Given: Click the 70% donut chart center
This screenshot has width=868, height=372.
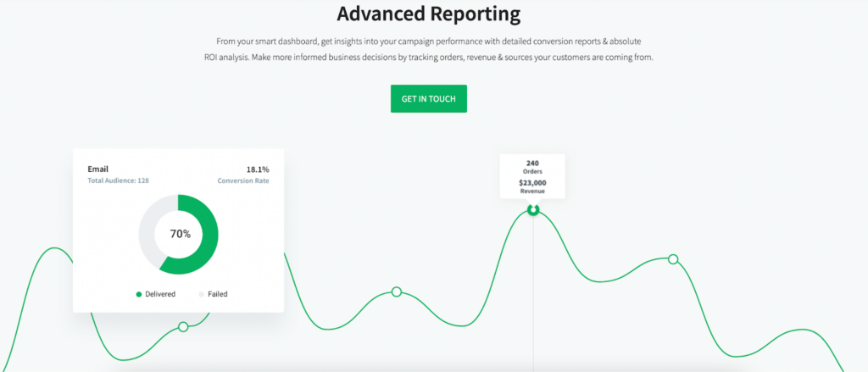Looking at the screenshot, I should pyautogui.click(x=179, y=234).
